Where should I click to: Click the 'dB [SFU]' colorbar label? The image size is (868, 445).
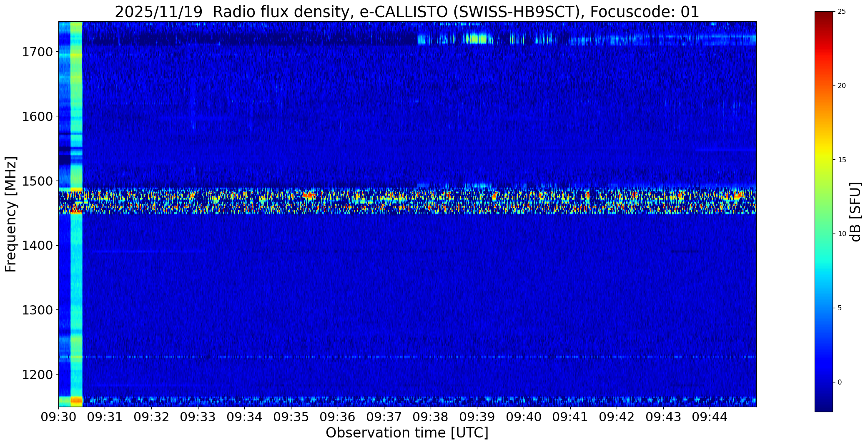click(x=856, y=212)
